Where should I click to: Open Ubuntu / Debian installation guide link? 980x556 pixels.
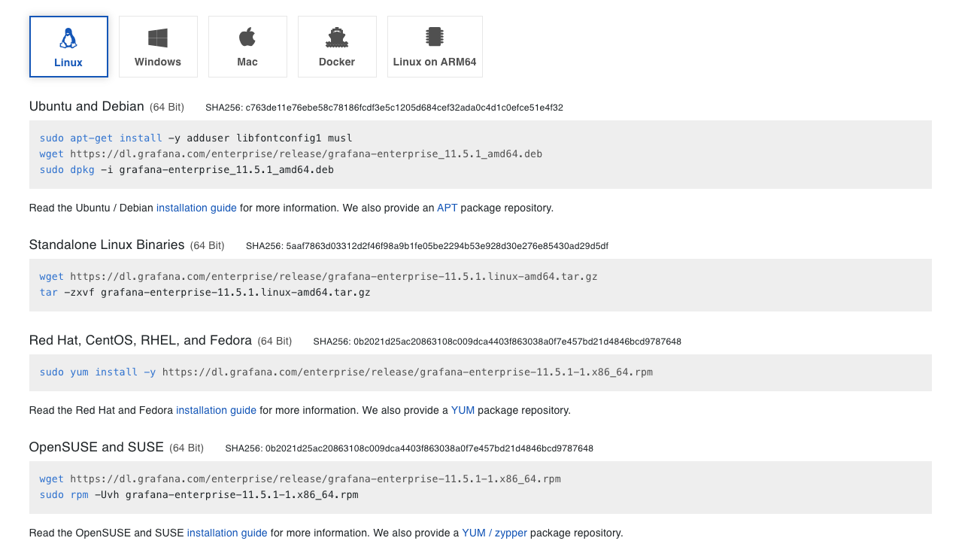click(196, 208)
